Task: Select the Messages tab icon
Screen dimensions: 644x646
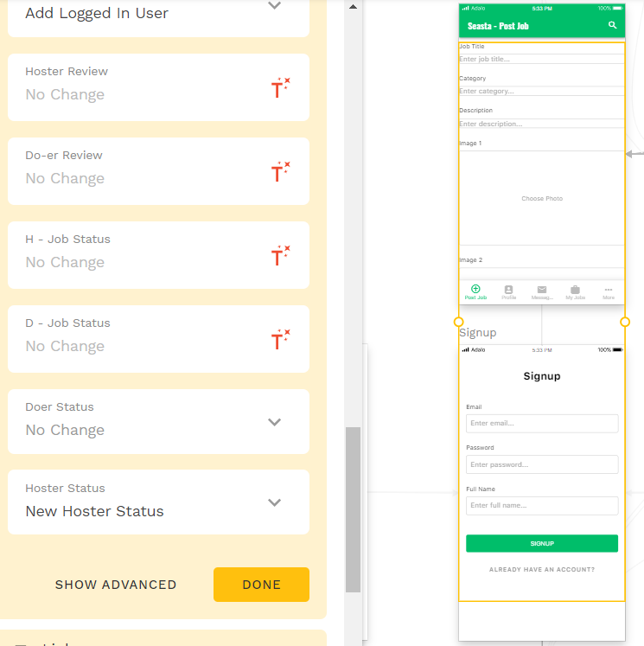Action: pyautogui.click(x=542, y=289)
